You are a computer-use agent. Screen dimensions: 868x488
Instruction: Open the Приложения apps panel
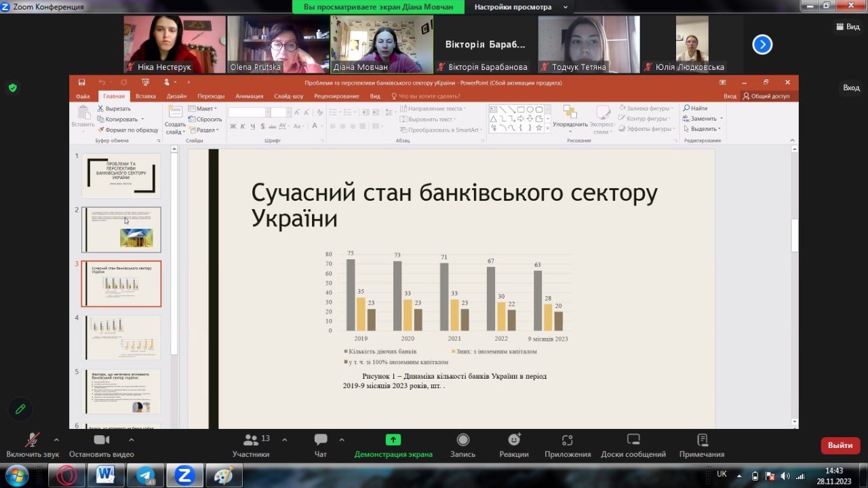coord(567,445)
